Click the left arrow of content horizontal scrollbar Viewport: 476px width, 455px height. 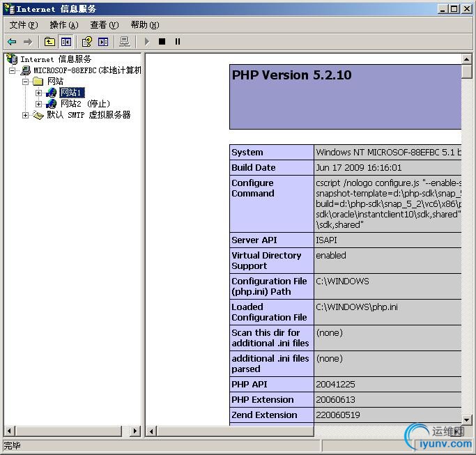point(151,431)
